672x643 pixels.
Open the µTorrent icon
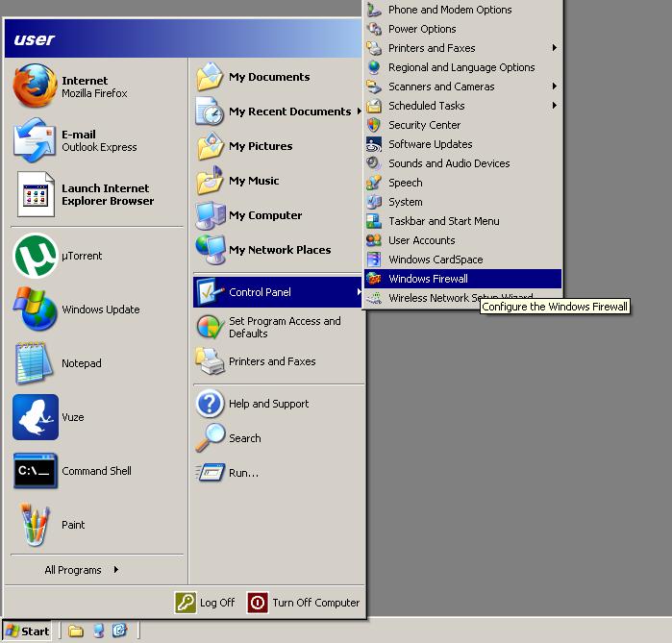point(36,256)
